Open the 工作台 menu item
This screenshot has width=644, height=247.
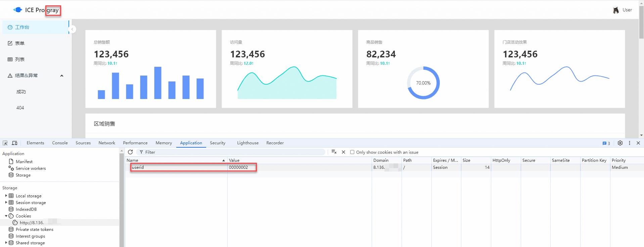[35, 27]
